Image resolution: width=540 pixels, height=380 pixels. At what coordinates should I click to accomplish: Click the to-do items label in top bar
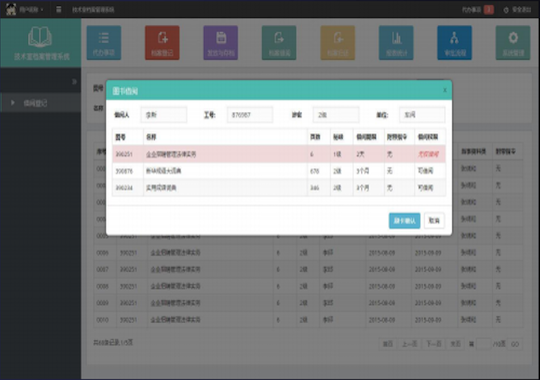click(471, 10)
